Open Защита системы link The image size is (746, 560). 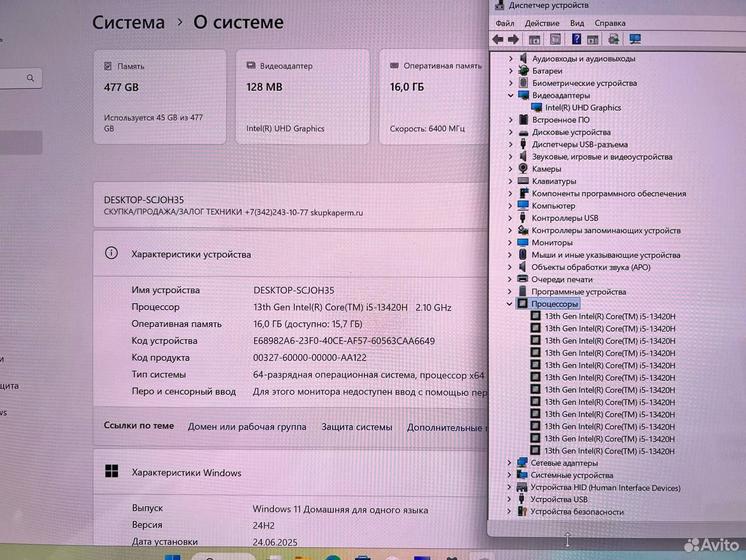[357, 427]
